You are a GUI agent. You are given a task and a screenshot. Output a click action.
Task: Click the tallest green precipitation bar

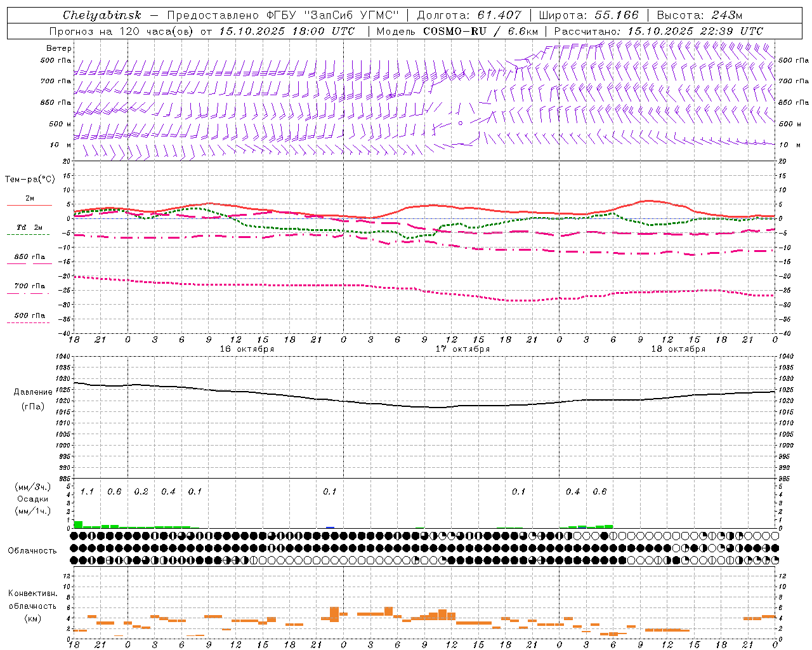click(79, 524)
